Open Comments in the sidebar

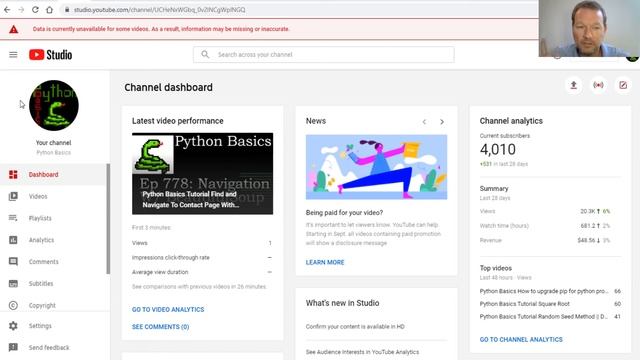53,262
